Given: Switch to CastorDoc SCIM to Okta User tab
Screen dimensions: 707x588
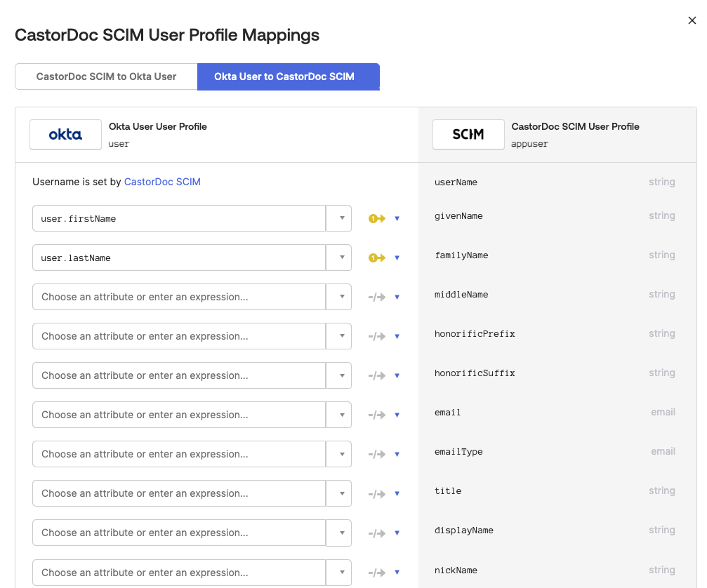Looking at the screenshot, I should tap(106, 76).
